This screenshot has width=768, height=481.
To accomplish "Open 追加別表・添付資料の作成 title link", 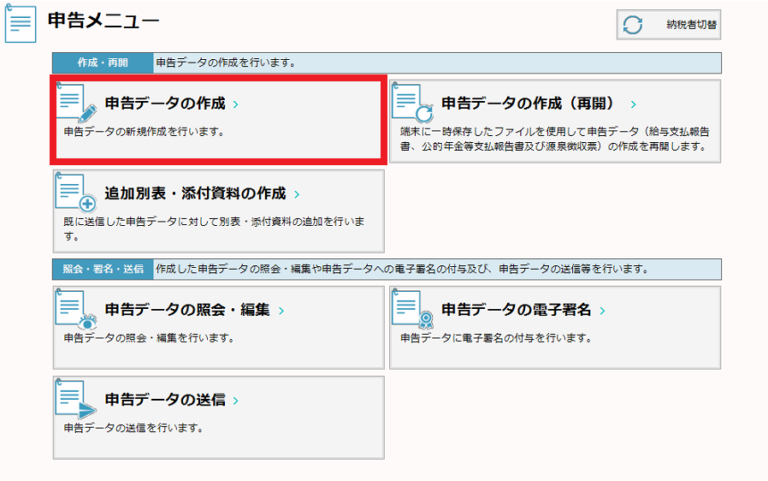I will 195,193.
